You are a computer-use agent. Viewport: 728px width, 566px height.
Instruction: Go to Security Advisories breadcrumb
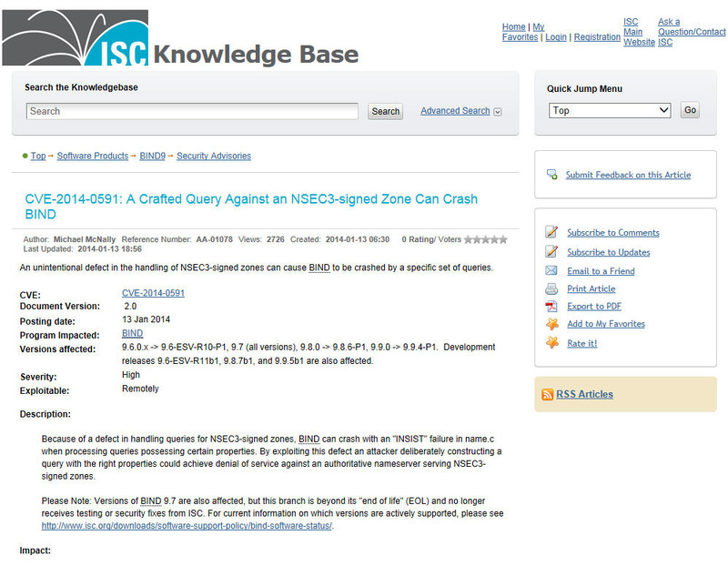(214, 156)
